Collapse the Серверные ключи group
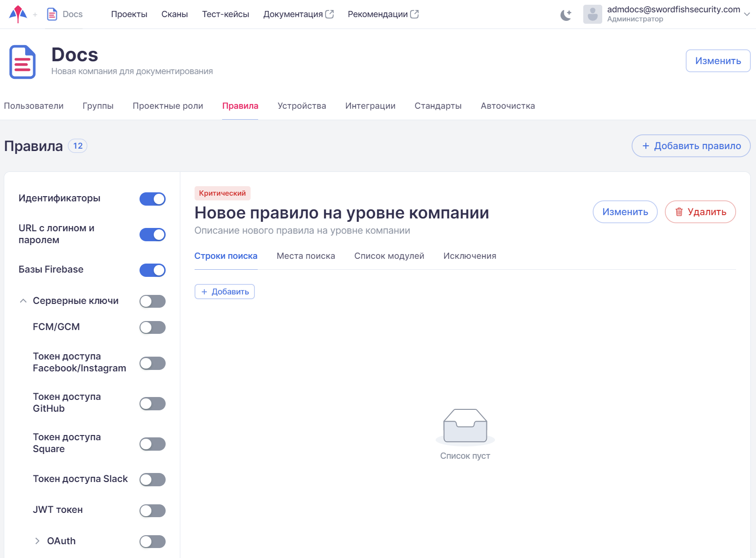Screen dimensions: 756x558 [x=23, y=301]
